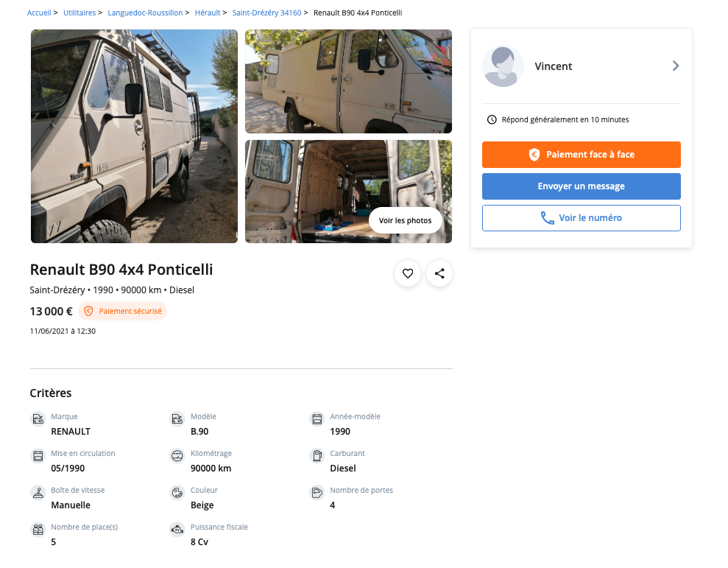Open the Utilitaires breadcrumb link
Viewport: 728px width, 568px height.
coord(79,13)
